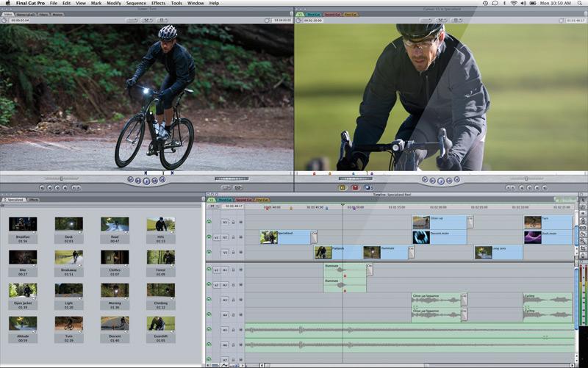
Task: Lock track A4 in Timeline
Action: pos(233,315)
